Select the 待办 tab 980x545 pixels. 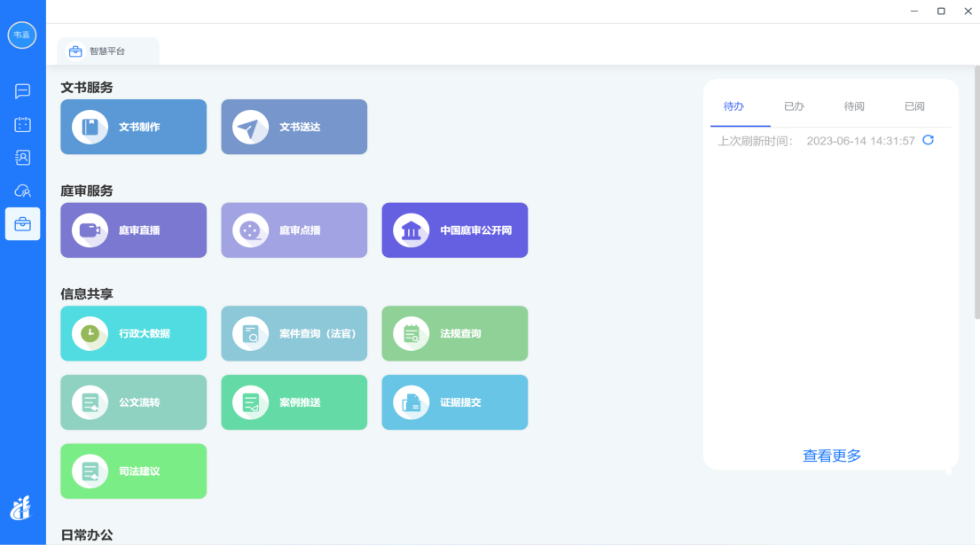[733, 106]
